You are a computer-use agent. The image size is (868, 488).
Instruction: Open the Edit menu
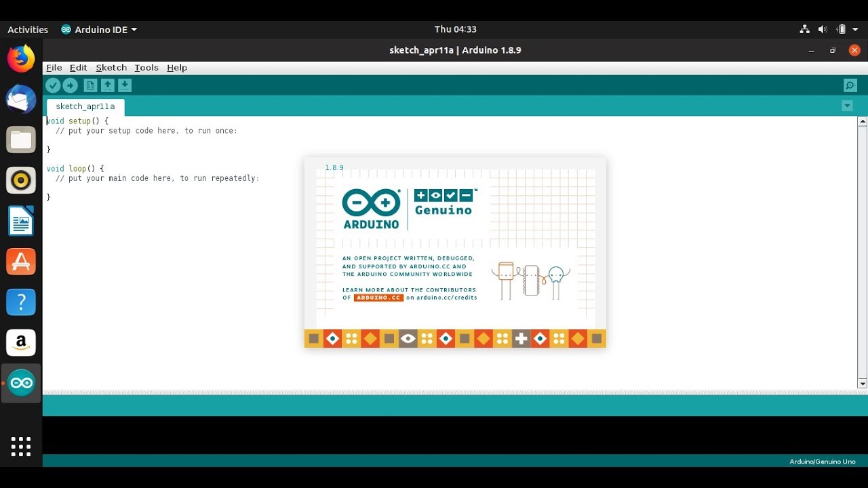click(x=79, y=68)
